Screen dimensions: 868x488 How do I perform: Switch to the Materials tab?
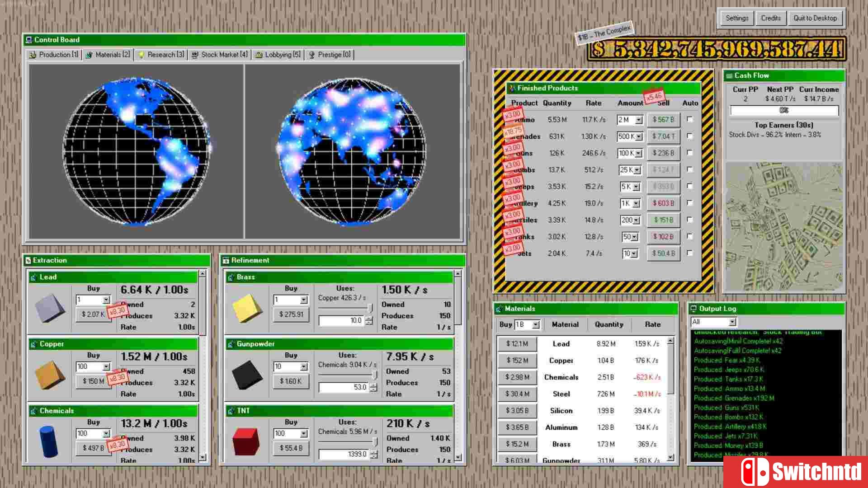[108, 55]
